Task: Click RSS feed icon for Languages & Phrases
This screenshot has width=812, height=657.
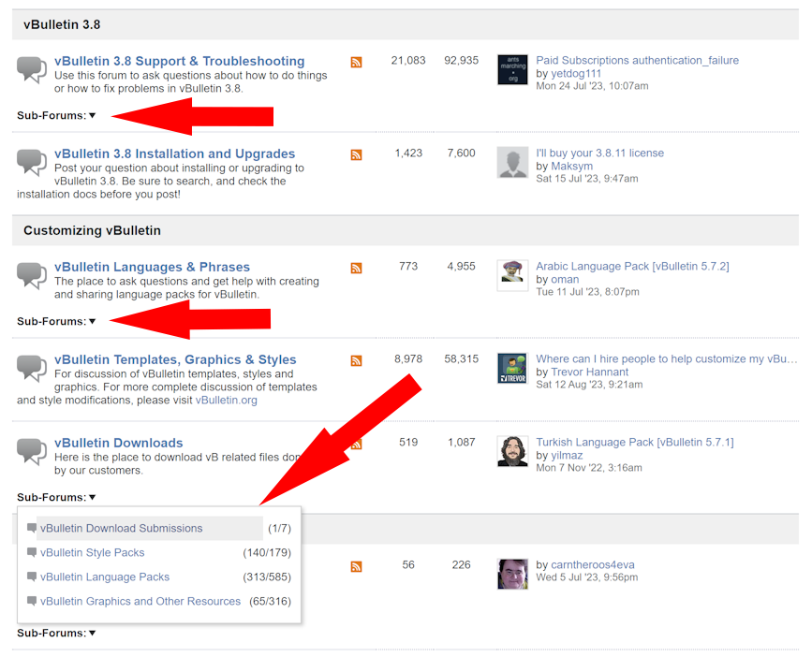Action: 356,268
